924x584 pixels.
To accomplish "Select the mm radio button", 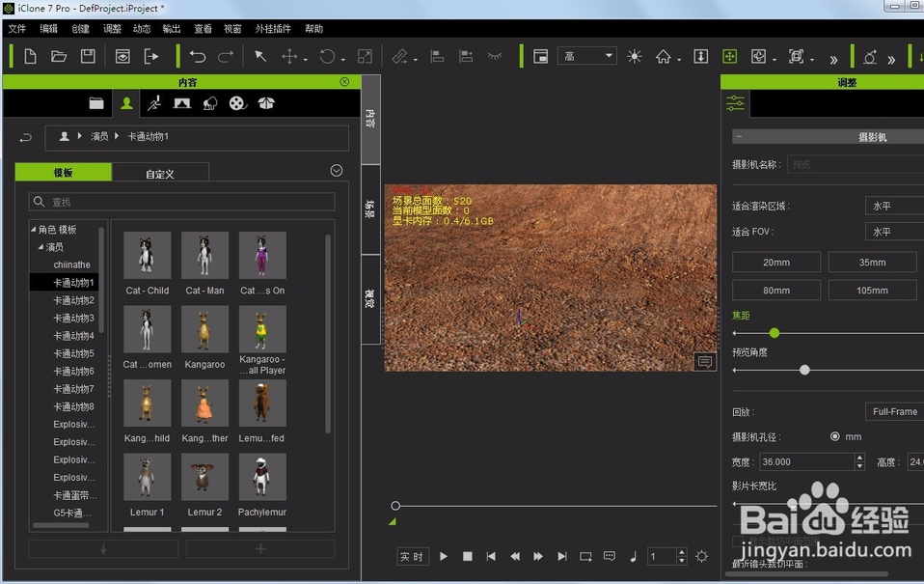I will 835,436.
